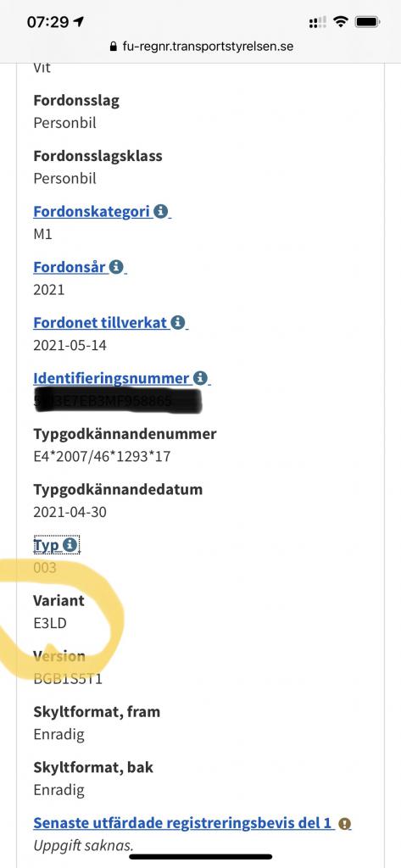Tap the fu-regnr.transportstyrelsen.se address bar

pyautogui.click(x=201, y=47)
